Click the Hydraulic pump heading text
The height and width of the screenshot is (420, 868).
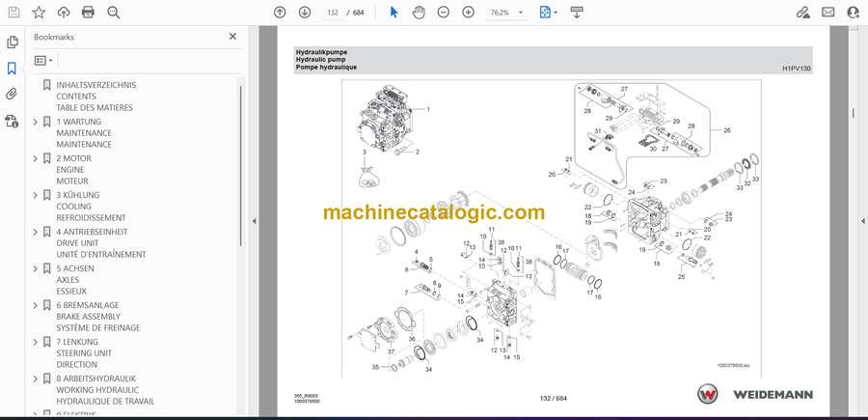pos(320,59)
